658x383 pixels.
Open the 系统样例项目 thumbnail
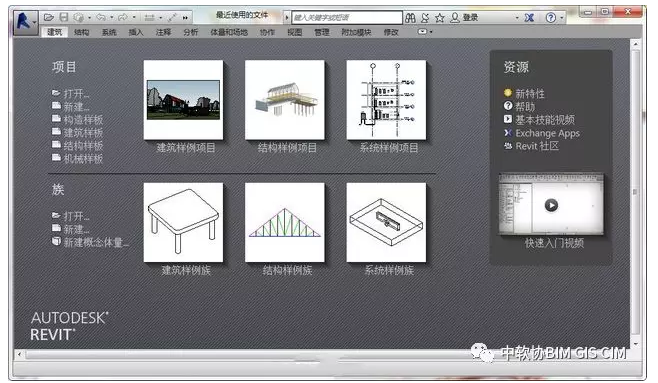pos(386,100)
